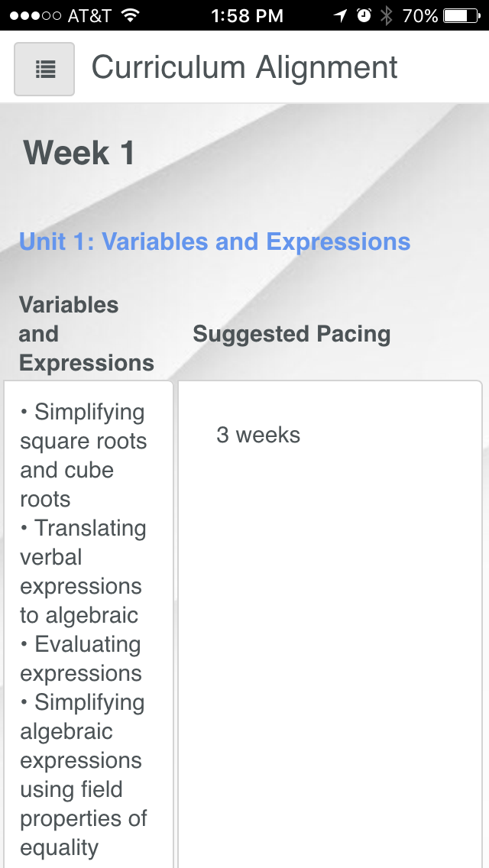Tap the 70% battery percentage text
489x868 pixels.
(420, 15)
